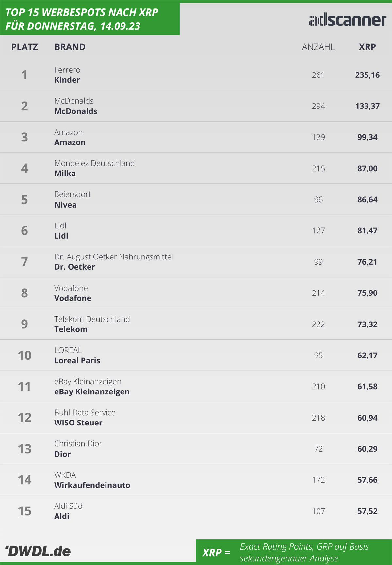The width and height of the screenshot is (392, 565).
Task: Select the PLATZ column header
Action: pos(24,47)
